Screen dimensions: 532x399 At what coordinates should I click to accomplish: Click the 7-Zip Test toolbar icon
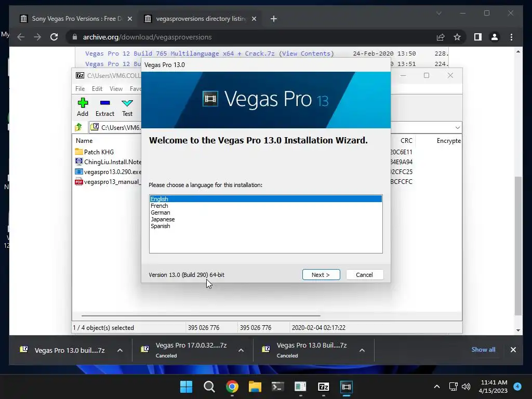pyautogui.click(x=127, y=107)
